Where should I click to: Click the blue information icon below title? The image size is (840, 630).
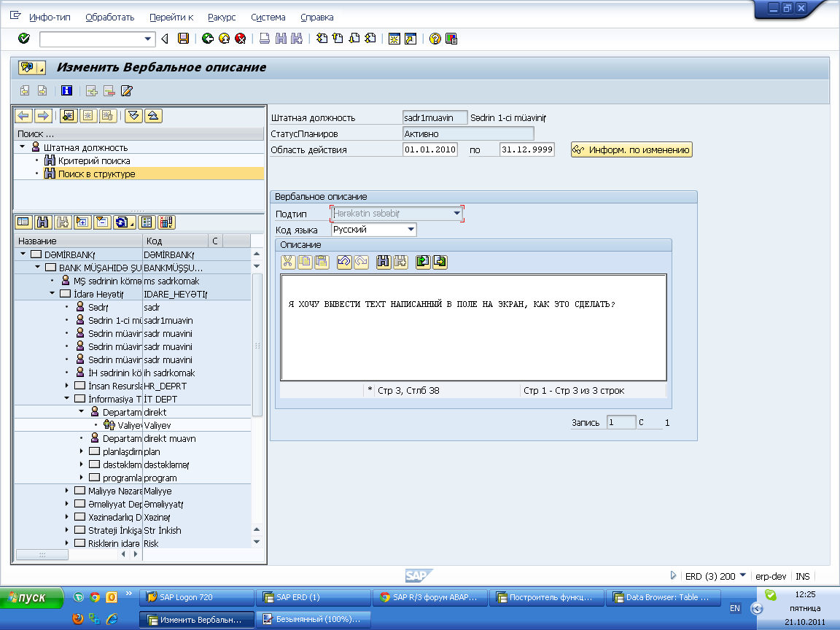66,90
